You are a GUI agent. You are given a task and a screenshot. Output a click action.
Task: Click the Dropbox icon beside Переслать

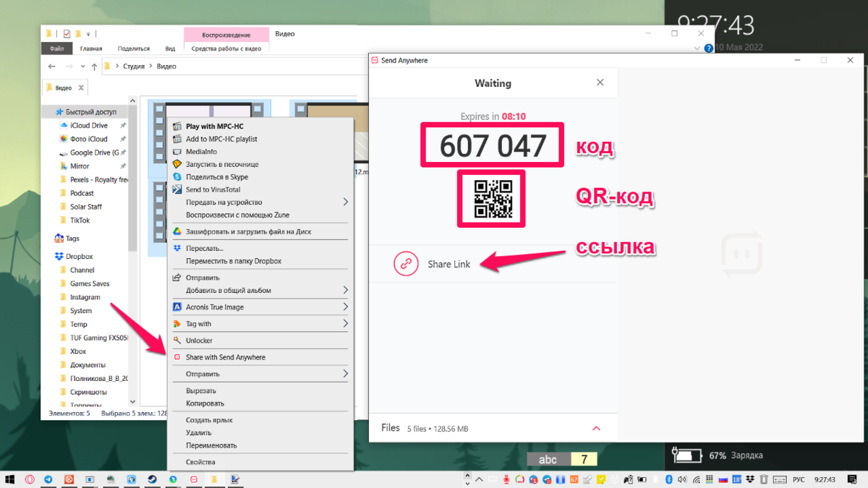176,248
